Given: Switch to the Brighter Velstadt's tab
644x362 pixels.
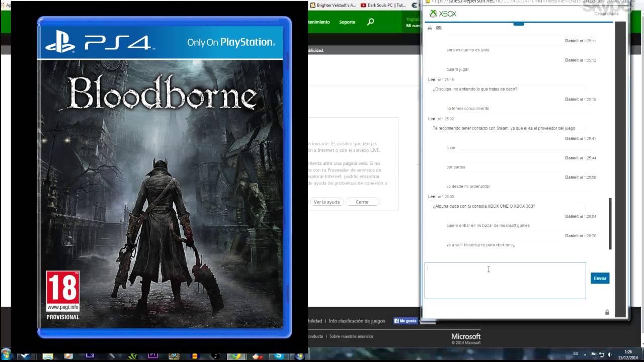Looking at the screenshot, I should pos(333,5).
